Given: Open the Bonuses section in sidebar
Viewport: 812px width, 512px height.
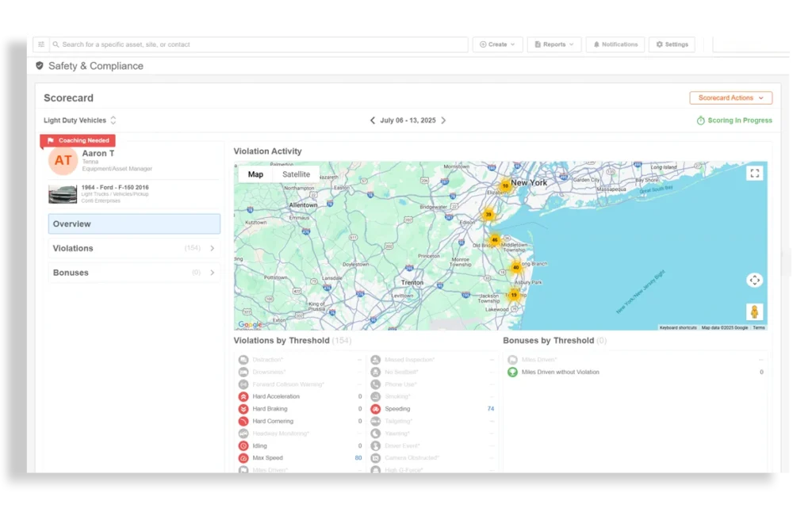Looking at the screenshot, I should coord(134,273).
